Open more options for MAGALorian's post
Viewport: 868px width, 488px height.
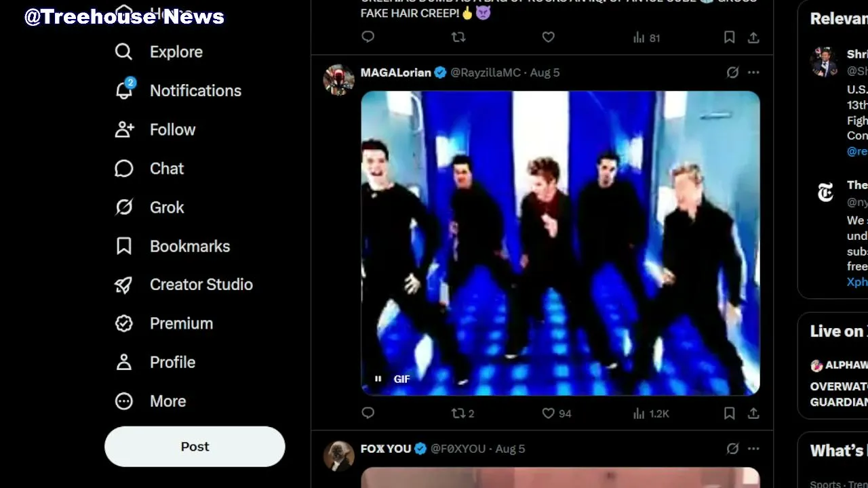[x=753, y=73]
